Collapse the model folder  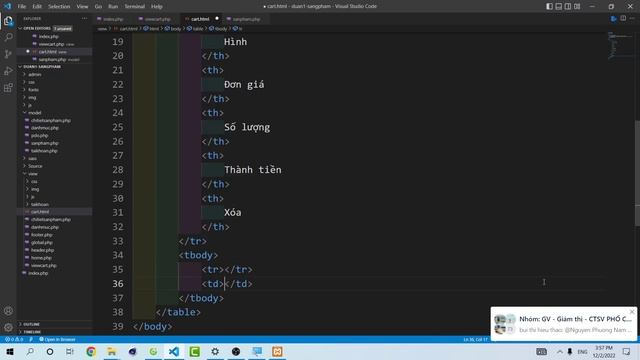(x=34, y=113)
